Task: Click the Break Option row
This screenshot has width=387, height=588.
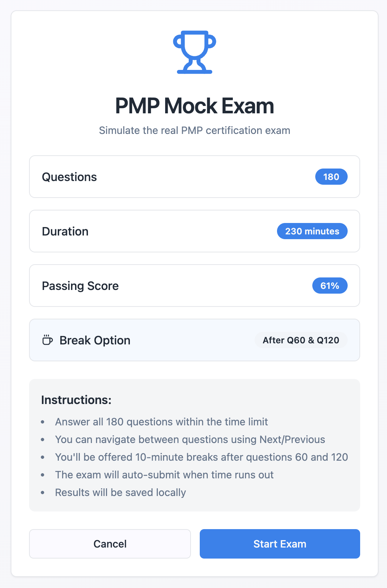Action: point(194,340)
